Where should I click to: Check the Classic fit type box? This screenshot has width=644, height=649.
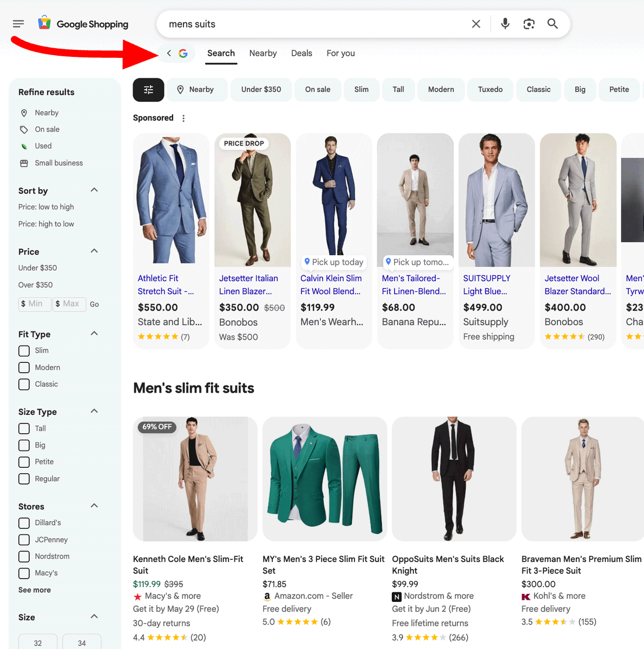pos(24,385)
